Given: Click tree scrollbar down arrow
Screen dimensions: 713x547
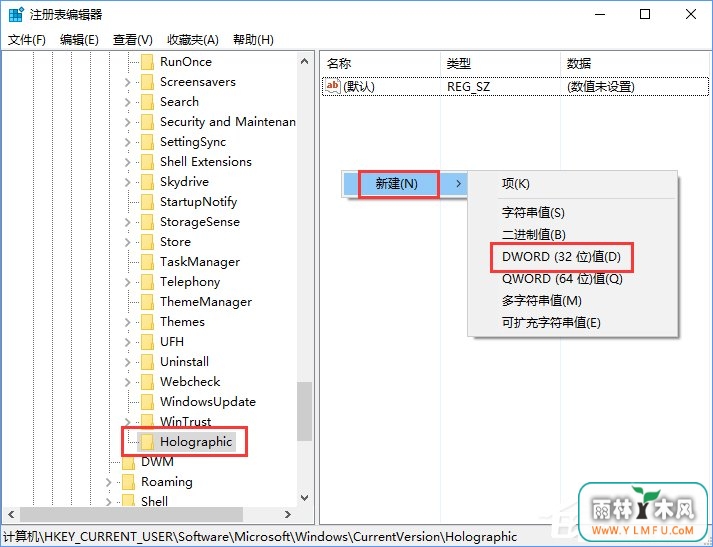Looking at the screenshot, I should pyautogui.click(x=305, y=498).
